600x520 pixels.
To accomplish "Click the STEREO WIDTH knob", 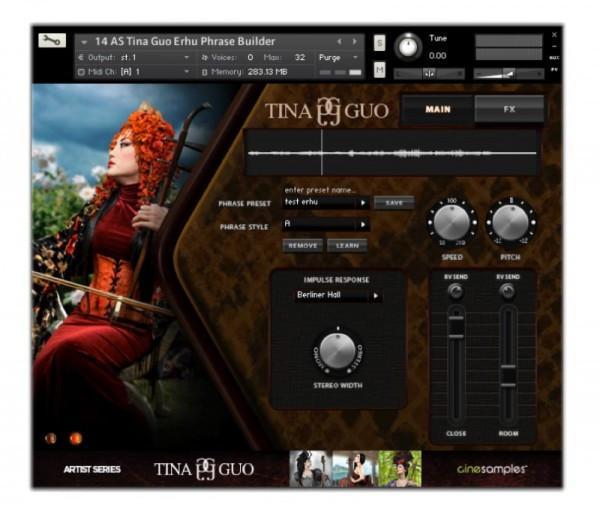I will 337,351.
